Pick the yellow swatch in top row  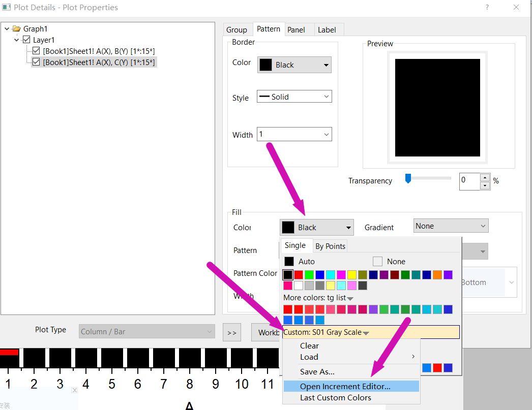click(352, 274)
